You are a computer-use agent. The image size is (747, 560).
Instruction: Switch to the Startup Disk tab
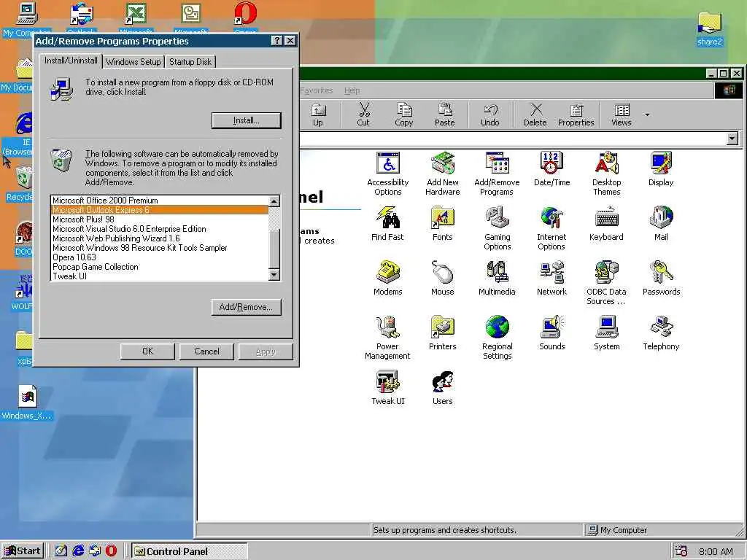[190, 62]
